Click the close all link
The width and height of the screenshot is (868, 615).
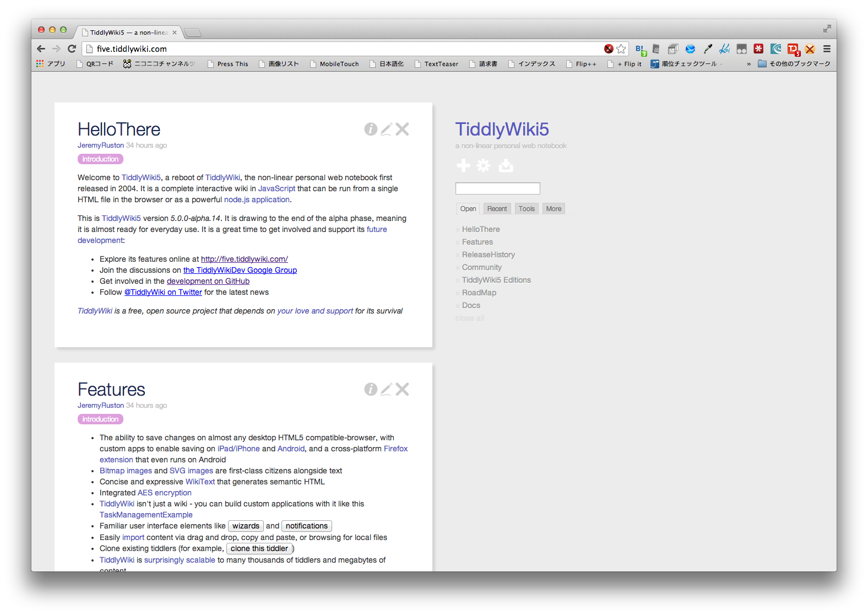(470, 318)
